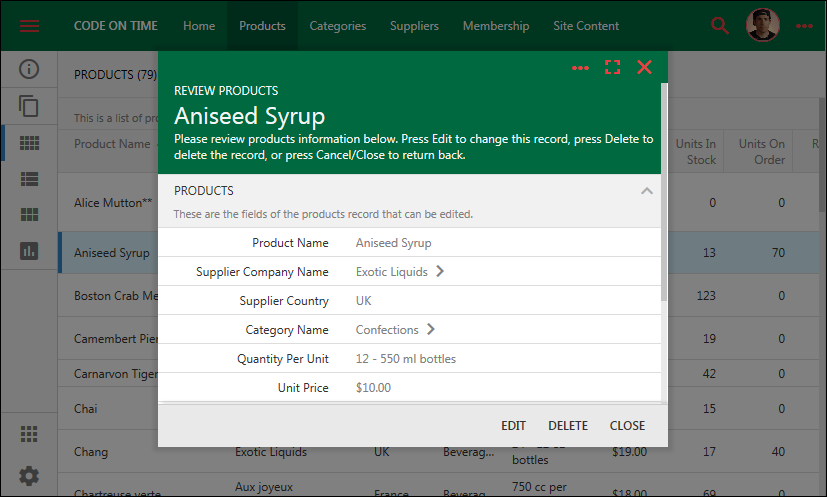Follow the Exotic Liquids supplier arrow
The width and height of the screenshot is (827, 497).
440,272
